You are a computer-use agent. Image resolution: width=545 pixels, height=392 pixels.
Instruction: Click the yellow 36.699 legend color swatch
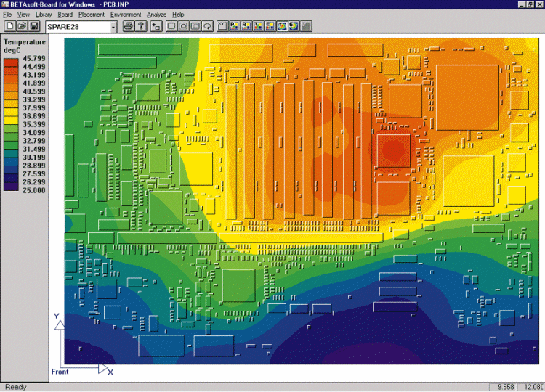point(13,115)
